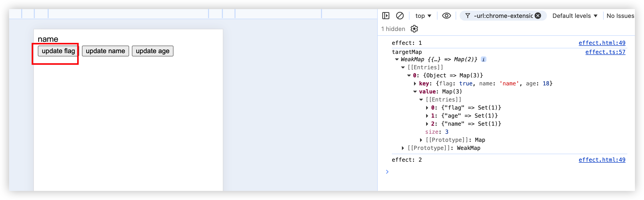644x200 pixels.
Task: Toggle the console sidebar panel icon
Action: pos(386,16)
